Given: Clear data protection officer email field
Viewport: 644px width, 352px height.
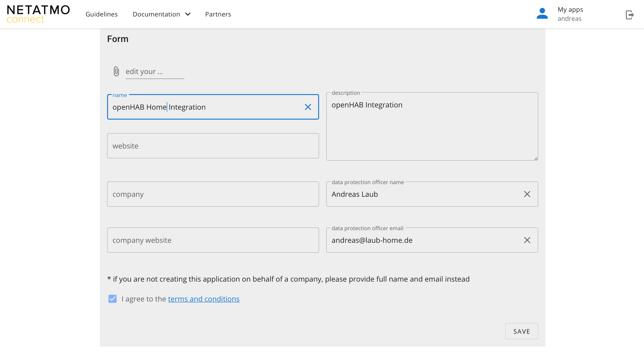Looking at the screenshot, I should (x=527, y=240).
